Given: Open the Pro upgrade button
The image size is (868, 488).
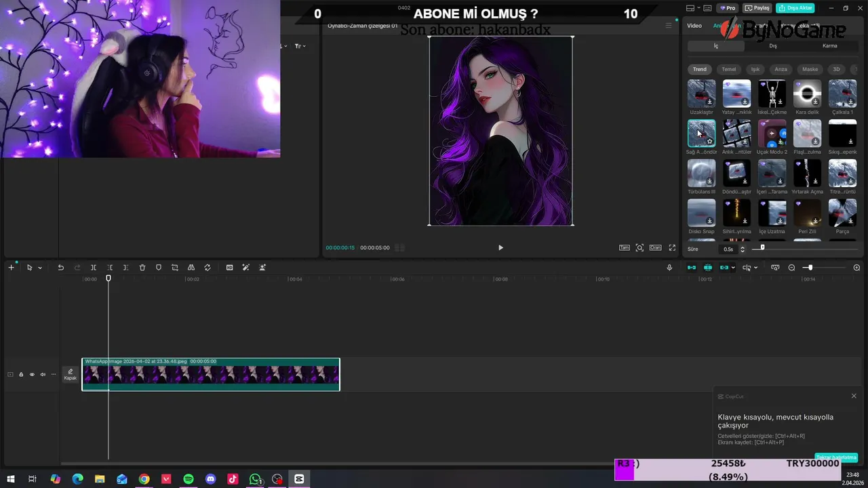Looking at the screenshot, I should coord(727,8).
